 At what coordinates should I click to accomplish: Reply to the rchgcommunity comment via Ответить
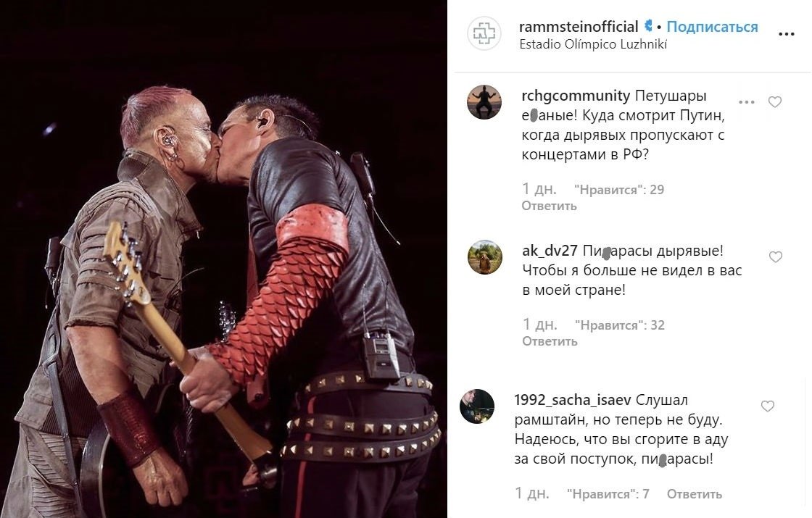tap(549, 206)
